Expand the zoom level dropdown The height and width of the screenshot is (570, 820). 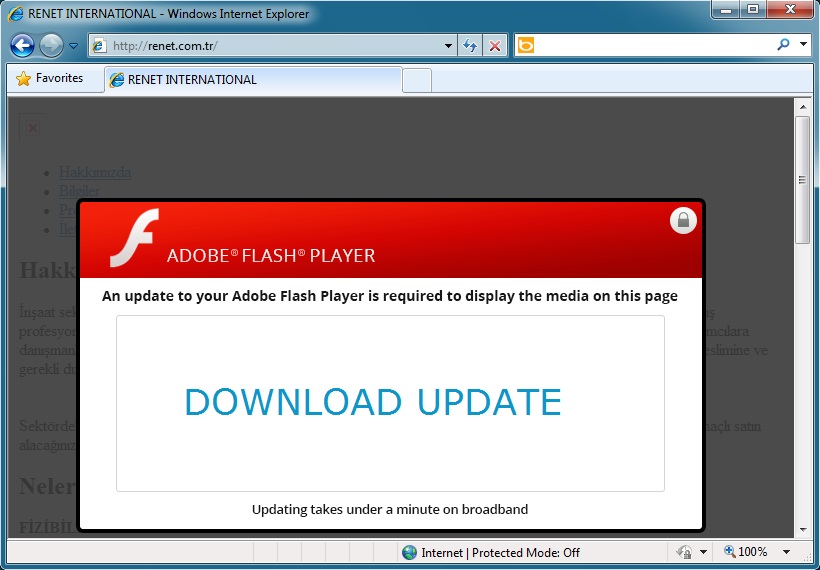click(786, 552)
